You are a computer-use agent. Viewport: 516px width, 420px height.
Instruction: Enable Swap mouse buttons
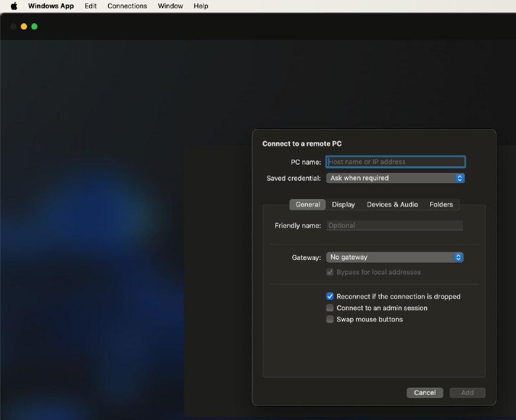tap(330, 319)
